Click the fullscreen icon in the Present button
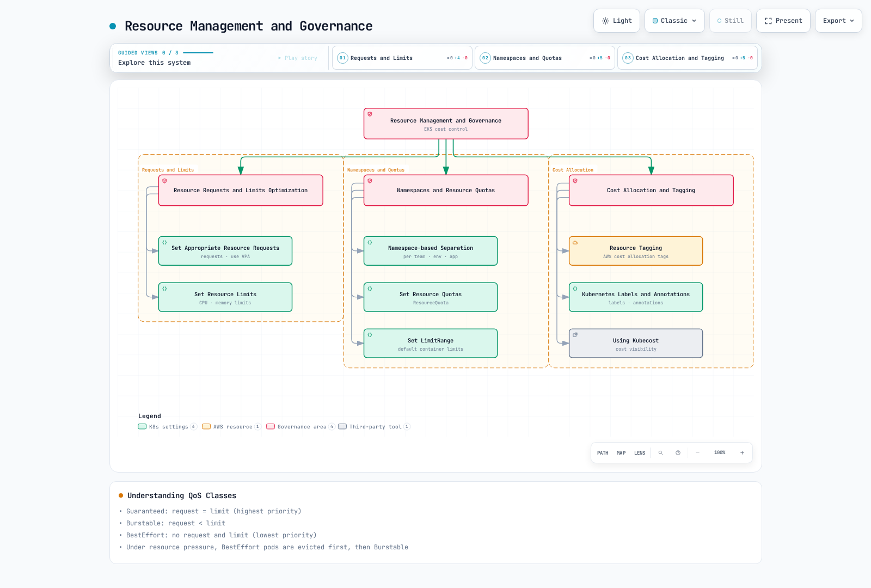 [768, 21]
